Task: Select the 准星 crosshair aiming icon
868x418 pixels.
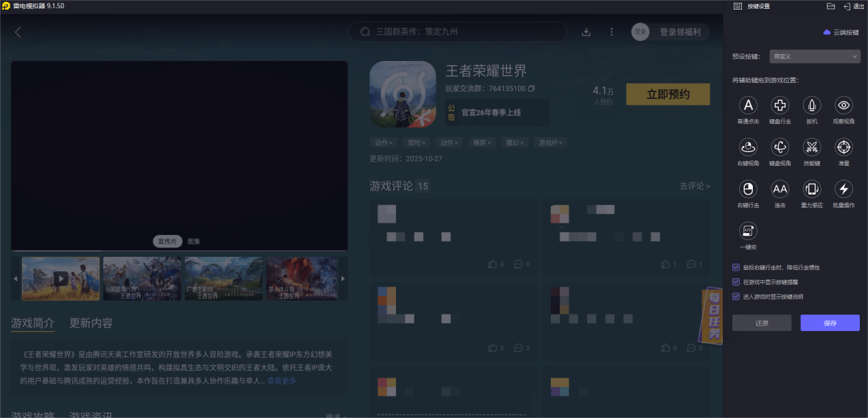Action: pos(843,148)
